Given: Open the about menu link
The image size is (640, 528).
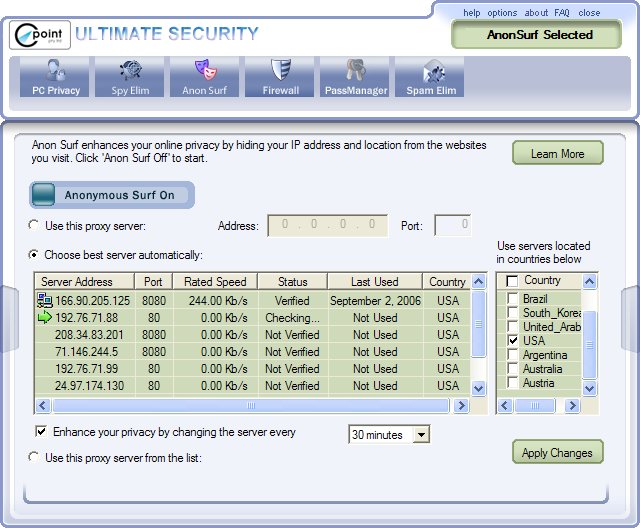Looking at the screenshot, I should pos(536,13).
